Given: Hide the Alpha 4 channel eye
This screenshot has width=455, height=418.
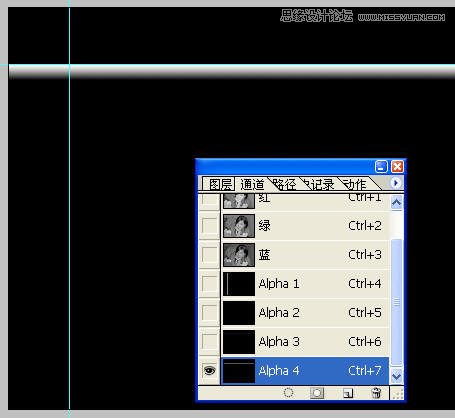Looking at the screenshot, I should [209, 370].
